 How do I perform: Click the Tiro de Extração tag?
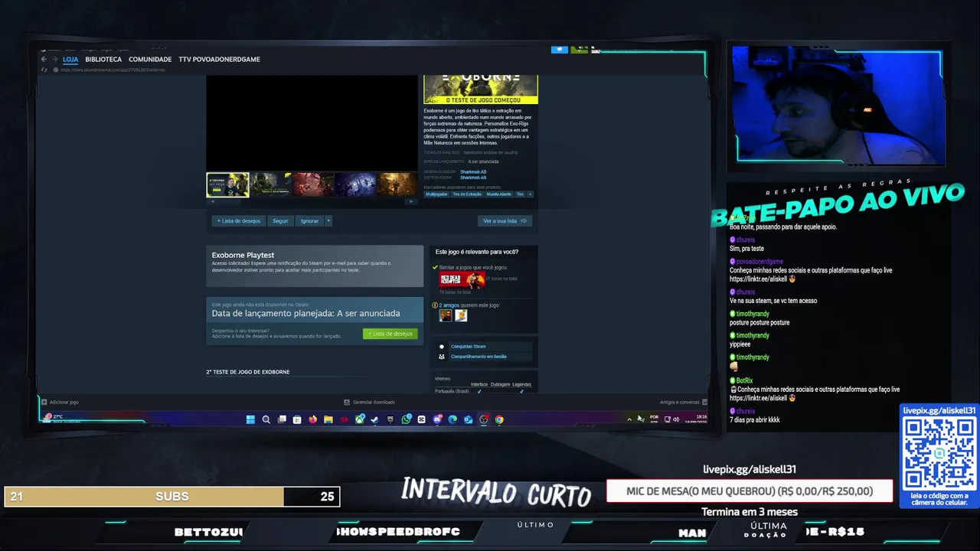click(467, 194)
